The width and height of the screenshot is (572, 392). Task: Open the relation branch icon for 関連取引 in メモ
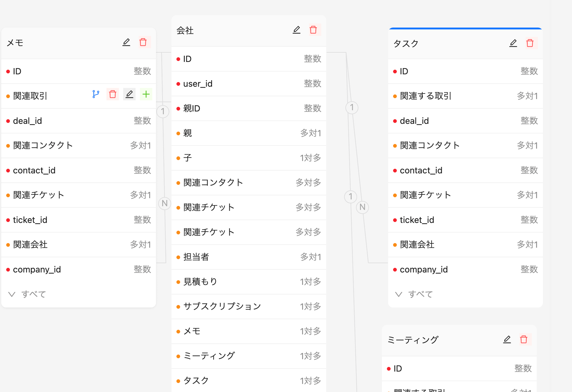click(96, 94)
